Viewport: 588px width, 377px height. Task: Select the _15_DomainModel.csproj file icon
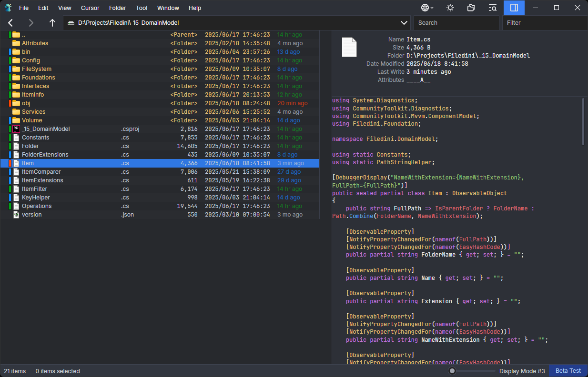coord(16,129)
